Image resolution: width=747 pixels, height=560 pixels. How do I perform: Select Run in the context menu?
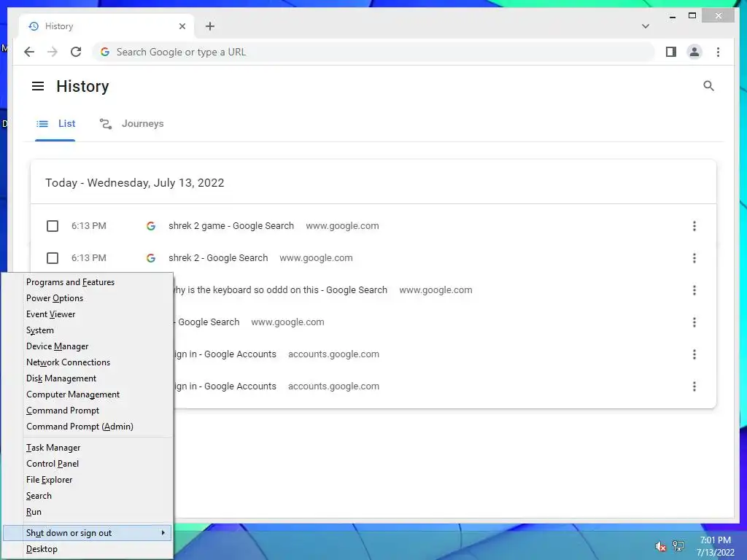[88, 512]
